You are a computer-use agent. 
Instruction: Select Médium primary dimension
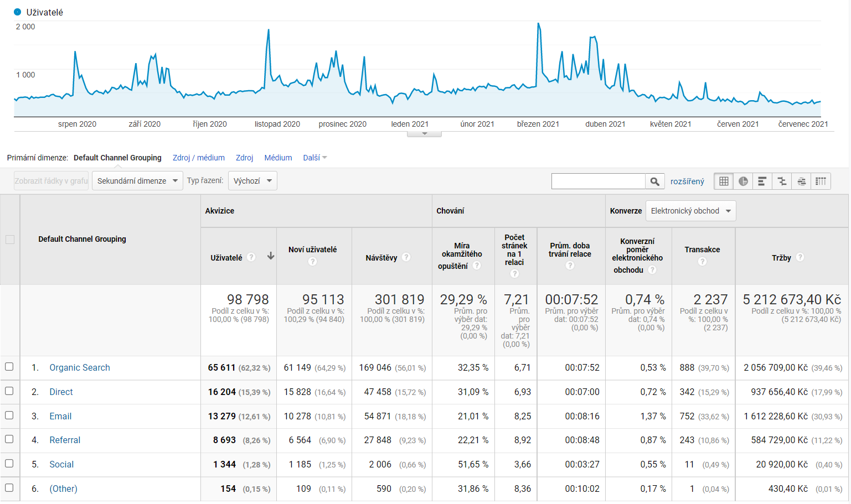click(x=278, y=158)
